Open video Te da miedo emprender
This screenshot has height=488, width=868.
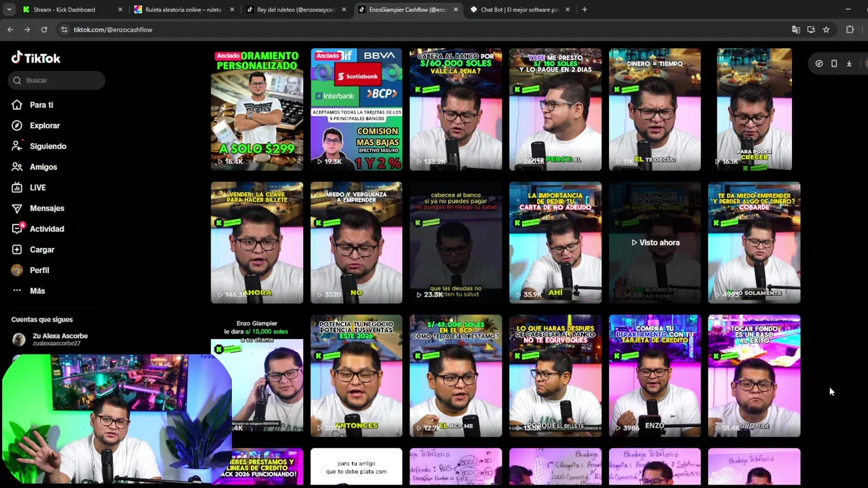754,242
